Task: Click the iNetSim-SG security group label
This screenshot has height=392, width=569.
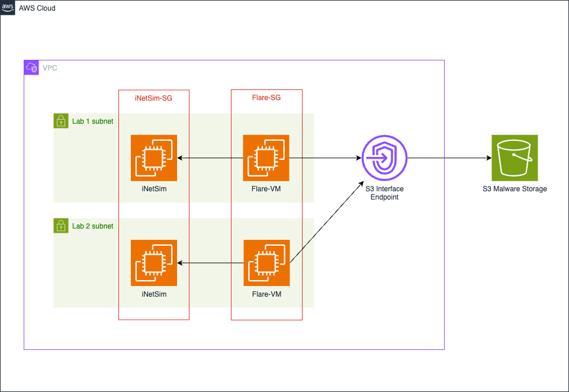Action: point(153,98)
